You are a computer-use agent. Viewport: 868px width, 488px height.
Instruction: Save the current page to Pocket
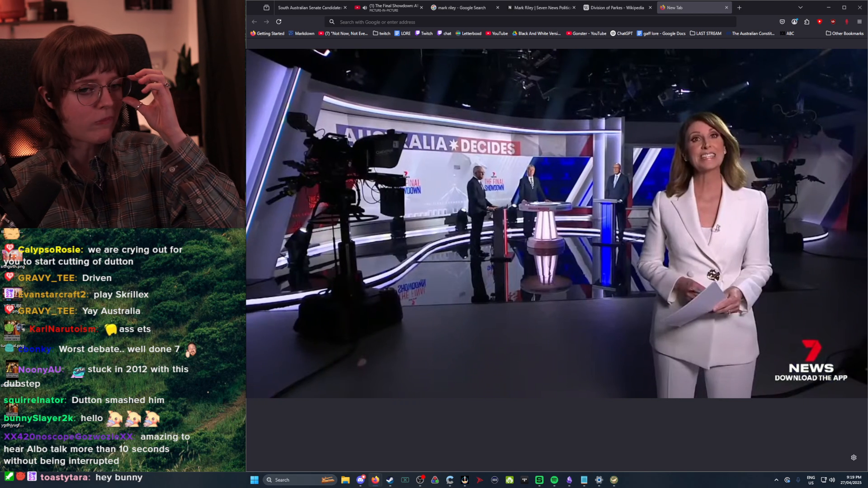[782, 22]
